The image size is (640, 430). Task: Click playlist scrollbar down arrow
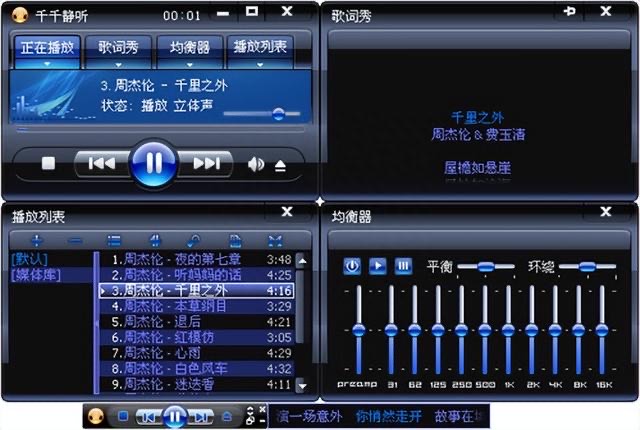tap(301, 384)
